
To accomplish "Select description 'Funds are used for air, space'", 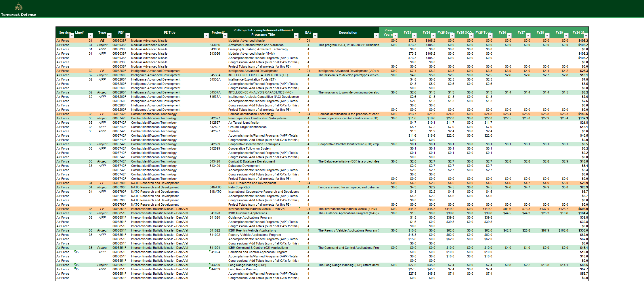I will pos(348,187).
